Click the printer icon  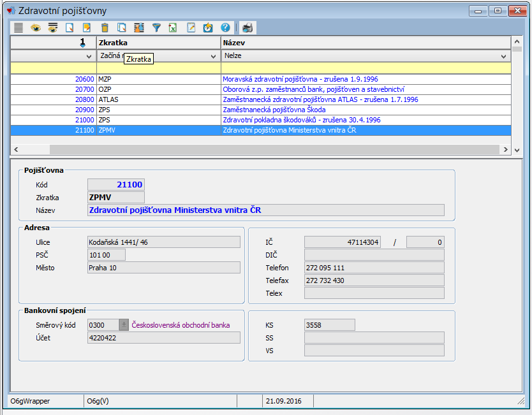[248, 28]
